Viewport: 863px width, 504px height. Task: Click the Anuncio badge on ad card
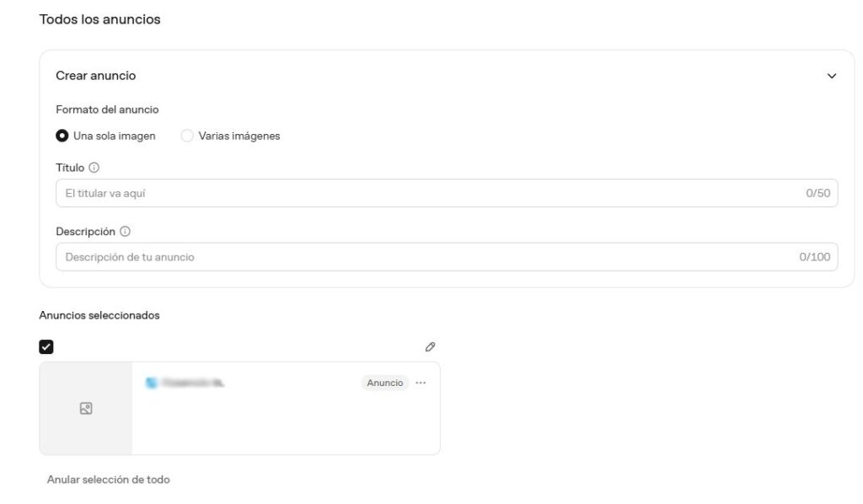pyautogui.click(x=384, y=383)
